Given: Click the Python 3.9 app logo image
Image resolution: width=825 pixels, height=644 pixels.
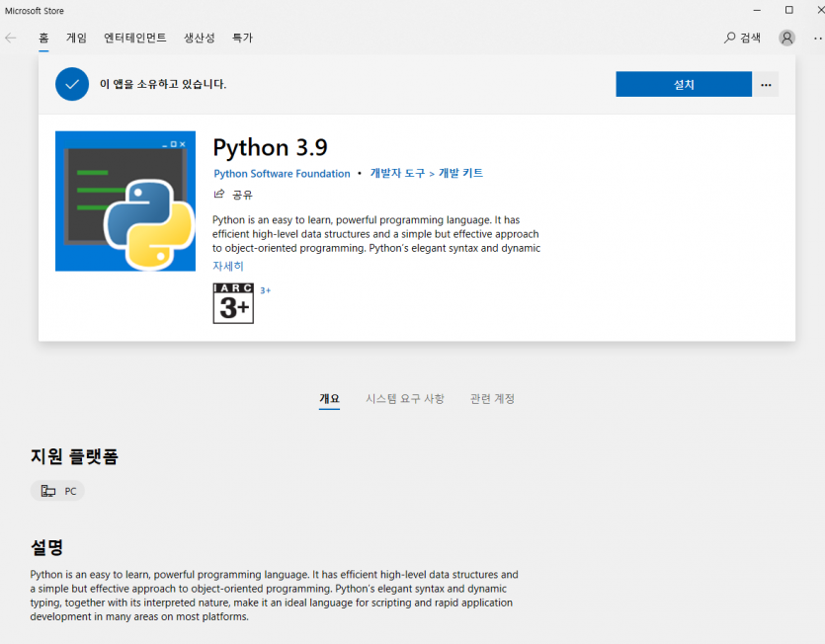Looking at the screenshot, I should (x=125, y=201).
